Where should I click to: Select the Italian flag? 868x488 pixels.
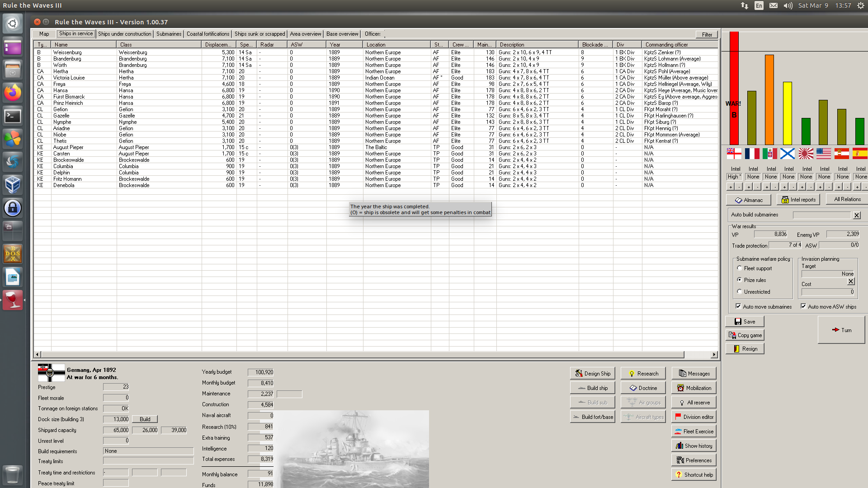point(770,154)
